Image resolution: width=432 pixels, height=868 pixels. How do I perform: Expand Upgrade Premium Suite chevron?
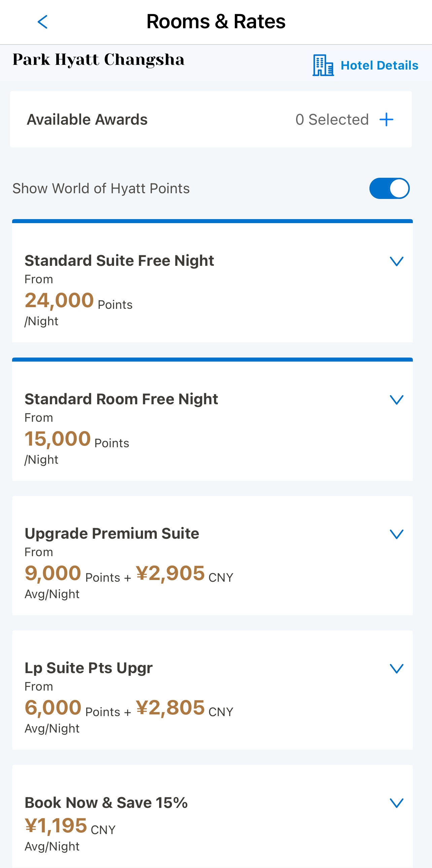click(x=396, y=534)
